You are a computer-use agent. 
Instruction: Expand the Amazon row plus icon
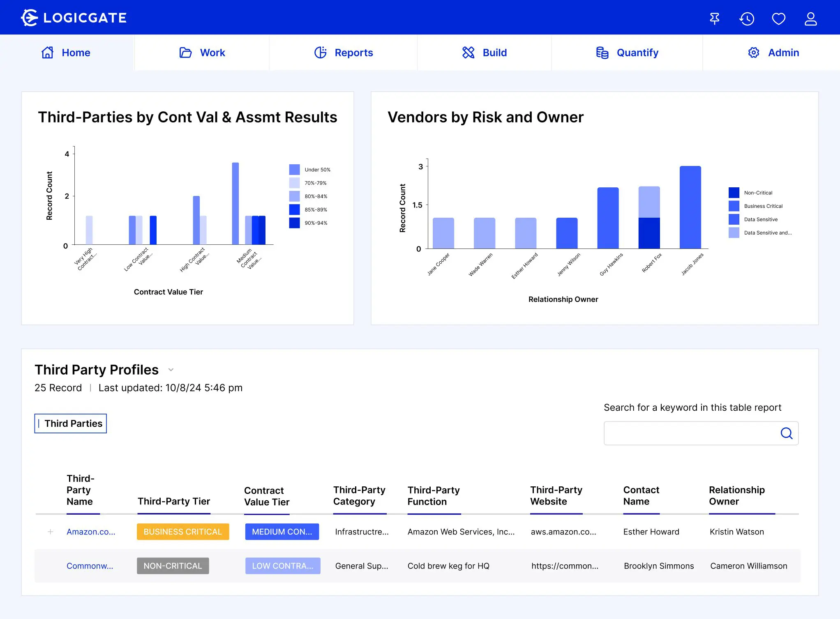51,532
